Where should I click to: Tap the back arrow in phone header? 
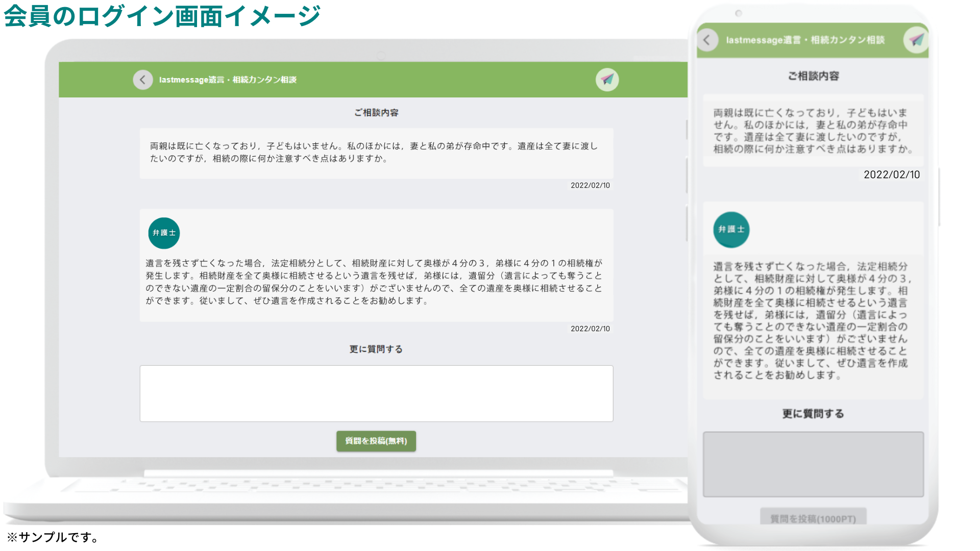707,40
